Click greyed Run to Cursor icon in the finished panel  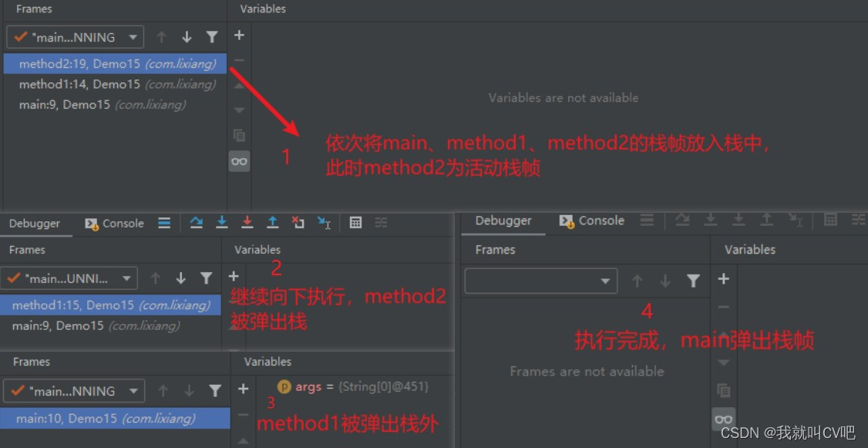(x=796, y=220)
